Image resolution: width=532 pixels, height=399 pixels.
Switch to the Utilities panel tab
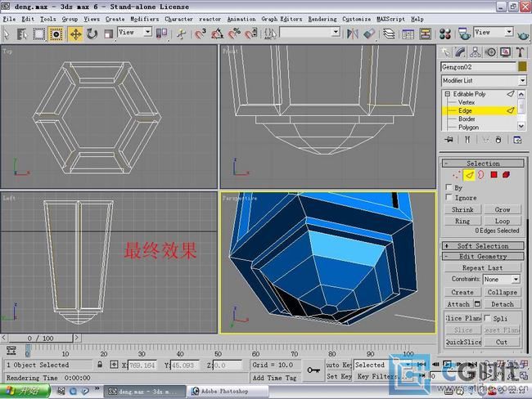click(520, 52)
